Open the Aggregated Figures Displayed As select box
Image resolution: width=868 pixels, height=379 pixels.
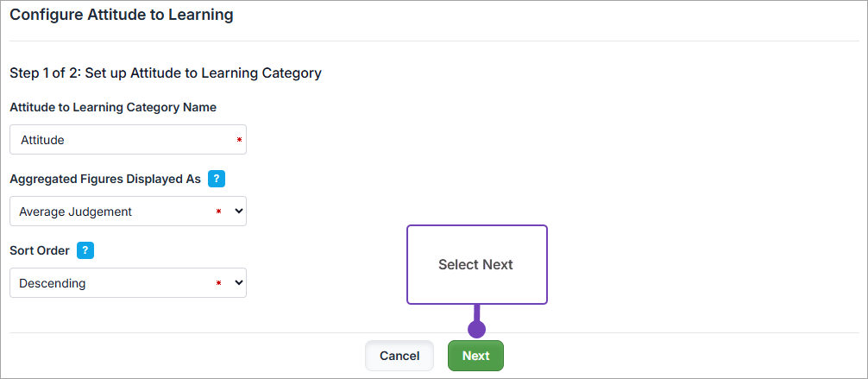coord(112,211)
